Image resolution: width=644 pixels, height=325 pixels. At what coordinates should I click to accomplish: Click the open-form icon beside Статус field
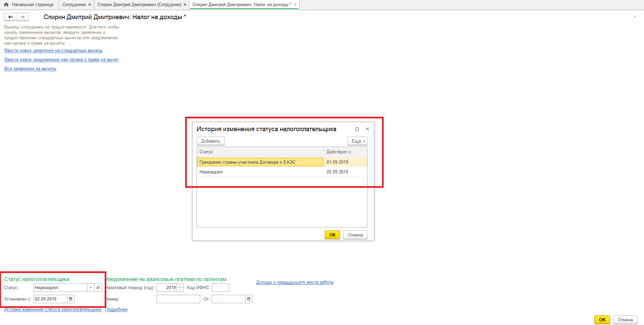98,287
